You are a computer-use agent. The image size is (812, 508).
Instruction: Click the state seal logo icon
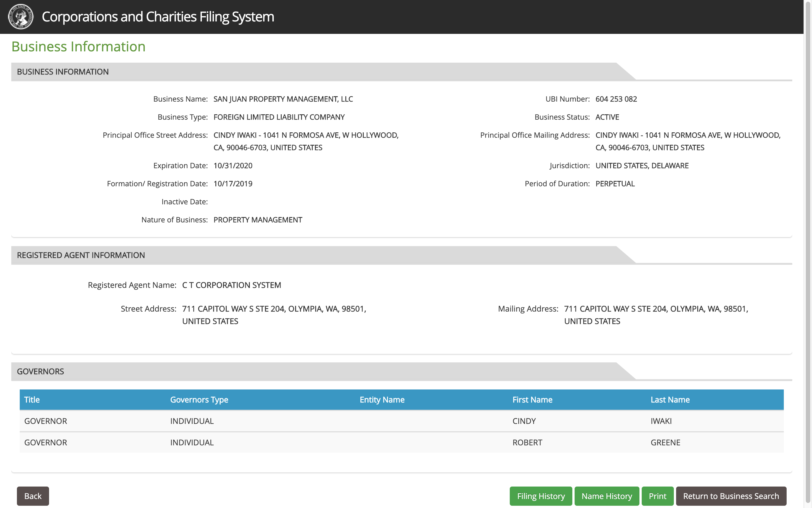click(21, 17)
